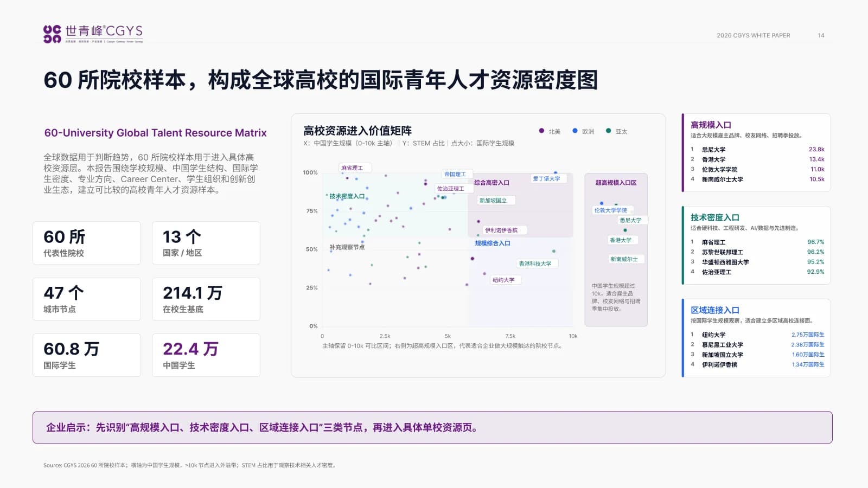
Task: Click the 7.5k x-axis label
Action: 510,336
